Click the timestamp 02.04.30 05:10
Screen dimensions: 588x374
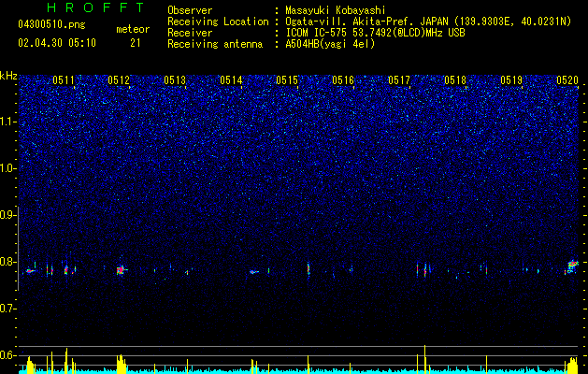[x=57, y=43]
